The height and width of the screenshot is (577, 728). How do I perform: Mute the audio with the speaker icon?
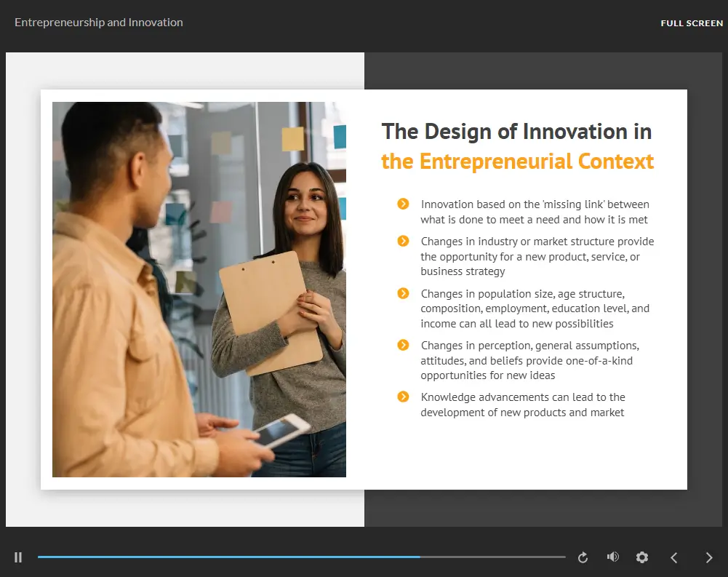[612, 557]
